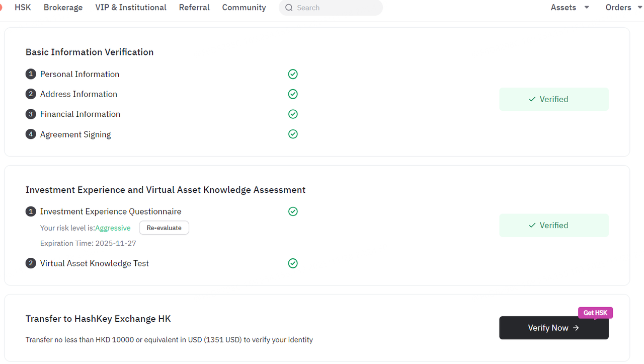Focus the Search input field
The height and width of the screenshot is (364, 644).
click(x=331, y=8)
